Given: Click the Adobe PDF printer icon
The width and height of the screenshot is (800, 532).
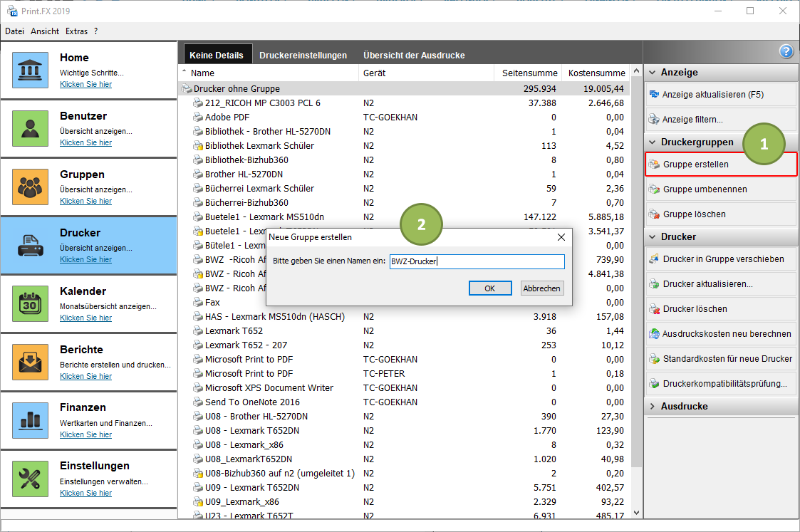Looking at the screenshot, I should click(198, 118).
